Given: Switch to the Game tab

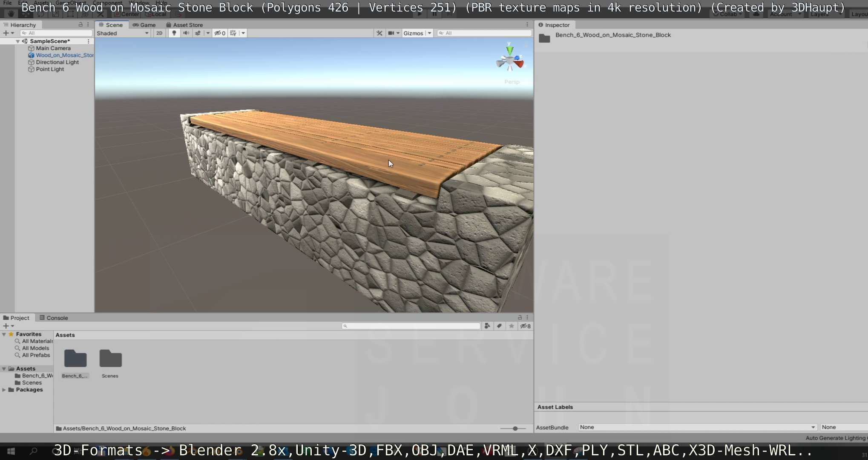Looking at the screenshot, I should pyautogui.click(x=144, y=25).
